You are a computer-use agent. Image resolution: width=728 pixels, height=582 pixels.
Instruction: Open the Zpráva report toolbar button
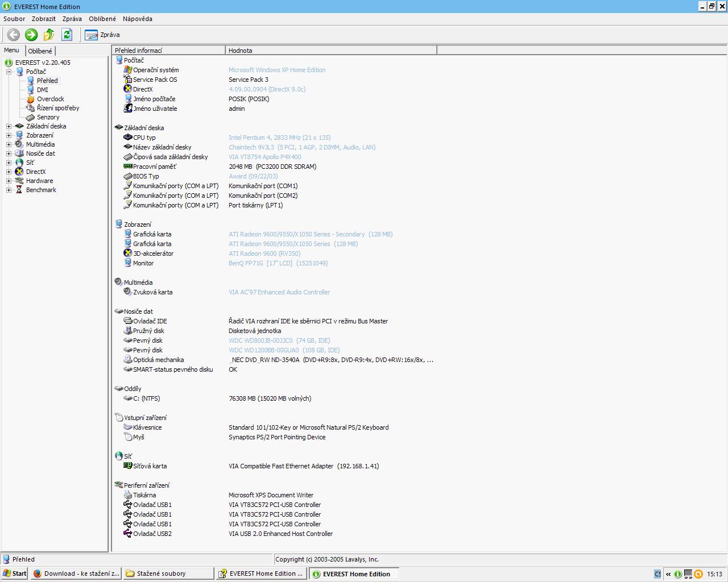(102, 35)
